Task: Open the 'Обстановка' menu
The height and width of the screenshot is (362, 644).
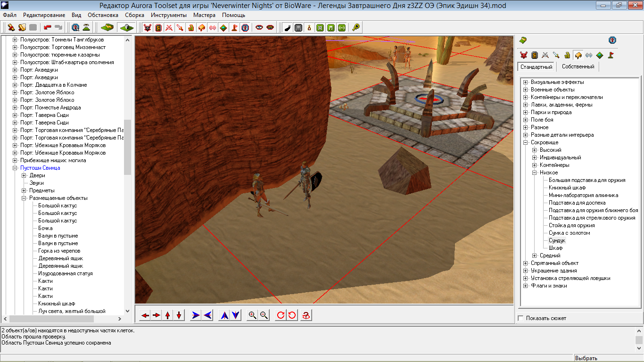Action: click(103, 15)
